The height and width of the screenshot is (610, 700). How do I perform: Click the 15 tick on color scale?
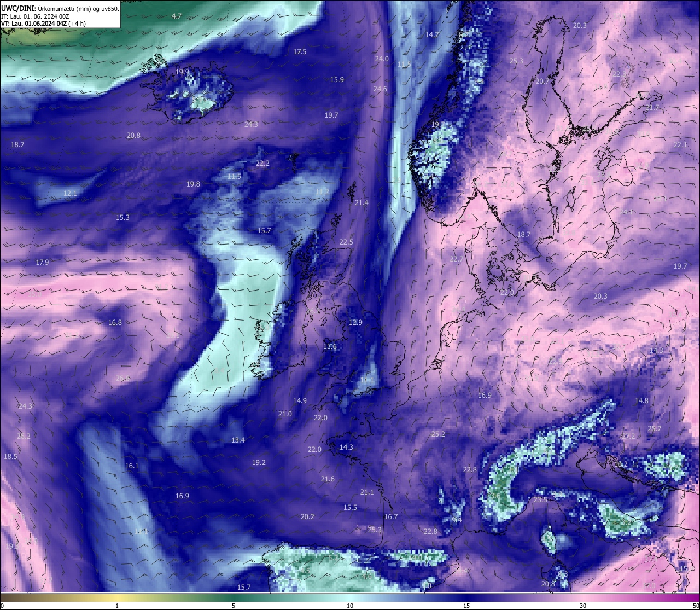pos(466,606)
